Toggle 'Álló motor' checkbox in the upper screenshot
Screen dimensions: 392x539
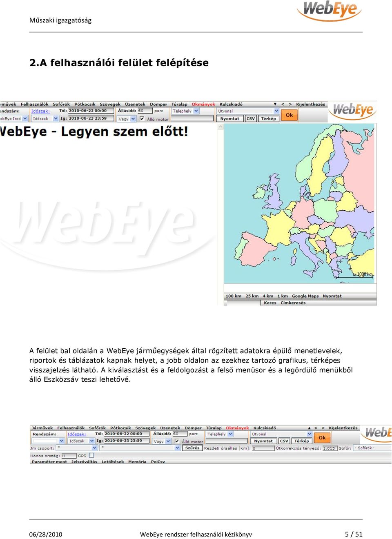pos(142,119)
